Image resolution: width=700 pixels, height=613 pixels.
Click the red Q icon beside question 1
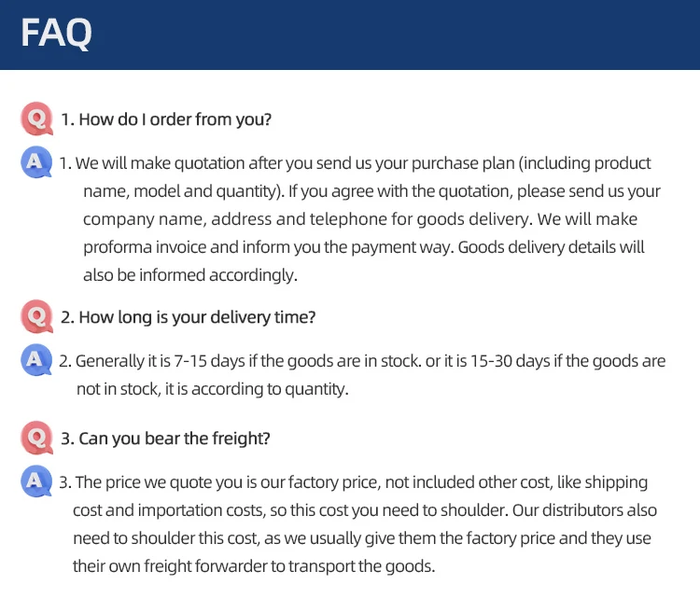coord(36,118)
